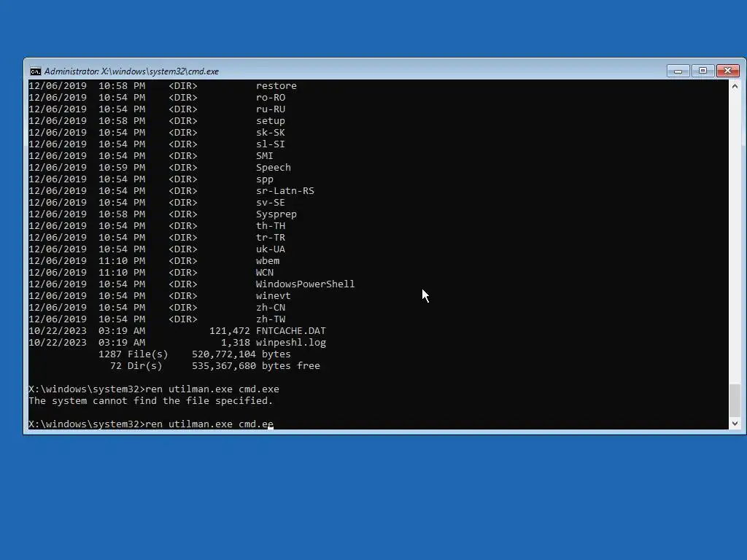Minimize the Administrator cmd.exe window
Image resolution: width=747 pixels, height=560 pixels.
(x=678, y=71)
